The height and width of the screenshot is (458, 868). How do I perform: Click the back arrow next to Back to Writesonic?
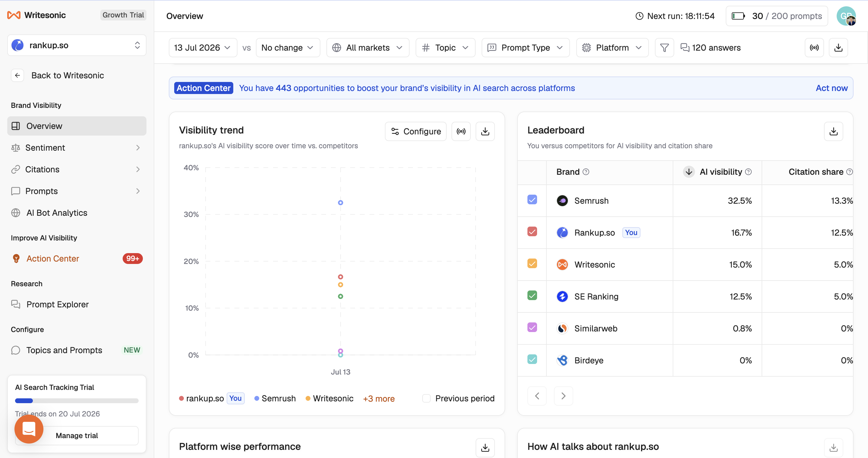point(17,75)
